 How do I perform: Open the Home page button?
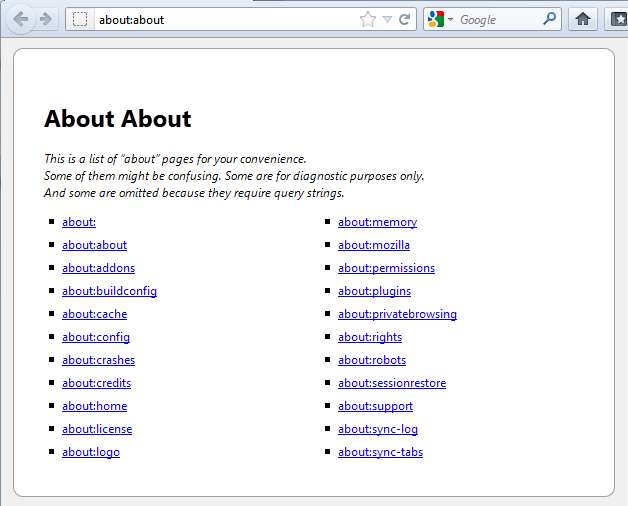[x=583, y=19]
